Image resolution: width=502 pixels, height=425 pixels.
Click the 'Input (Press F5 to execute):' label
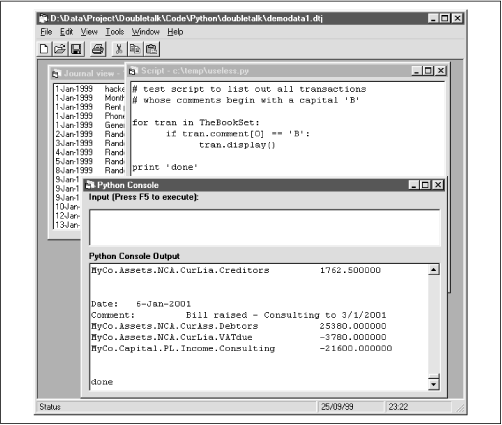(x=144, y=197)
